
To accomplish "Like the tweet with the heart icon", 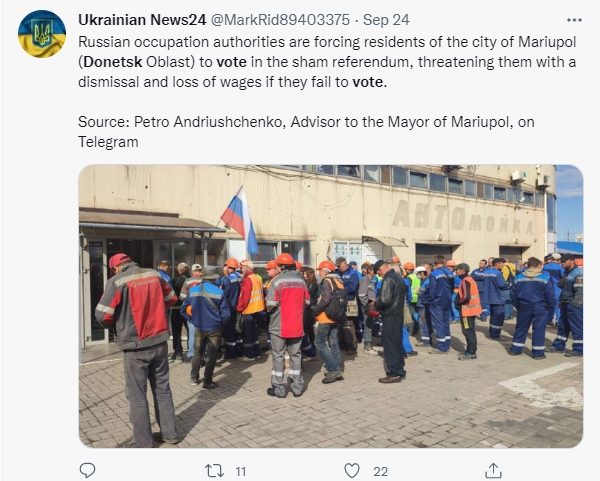I will click(x=352, y=471).
